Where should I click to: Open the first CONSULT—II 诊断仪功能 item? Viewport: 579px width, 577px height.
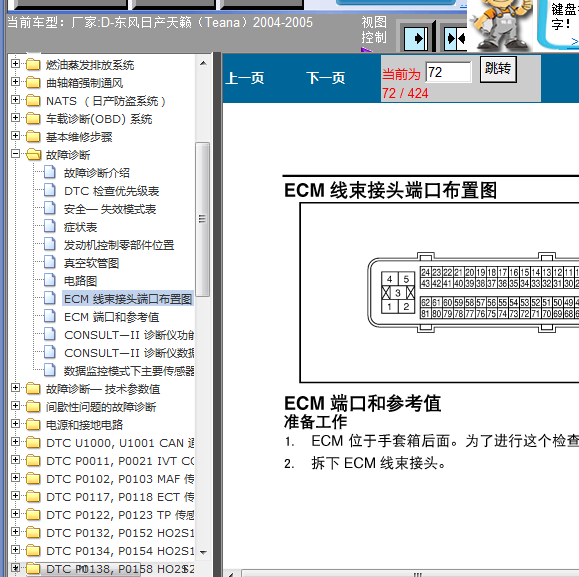[x=129, y=335]
